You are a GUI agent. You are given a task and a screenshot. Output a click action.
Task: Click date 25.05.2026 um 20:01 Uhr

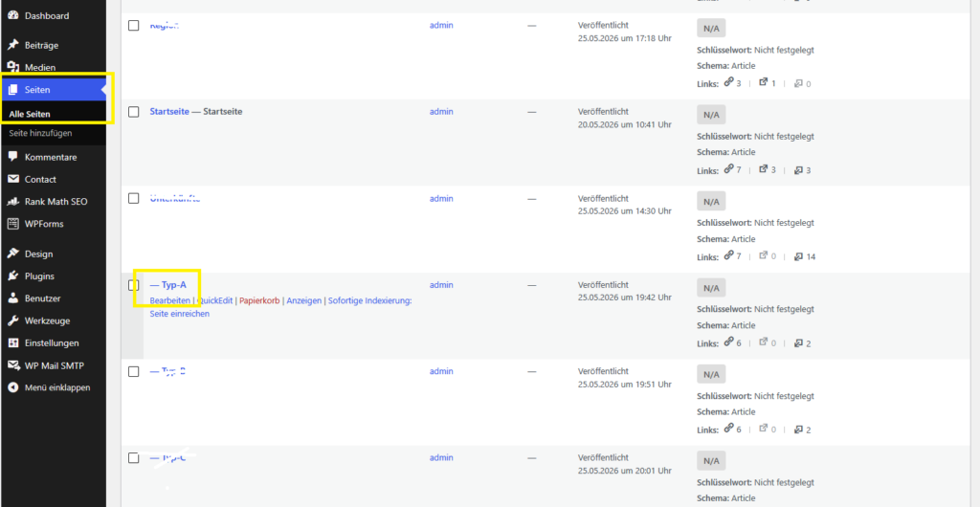coord(624,470)
